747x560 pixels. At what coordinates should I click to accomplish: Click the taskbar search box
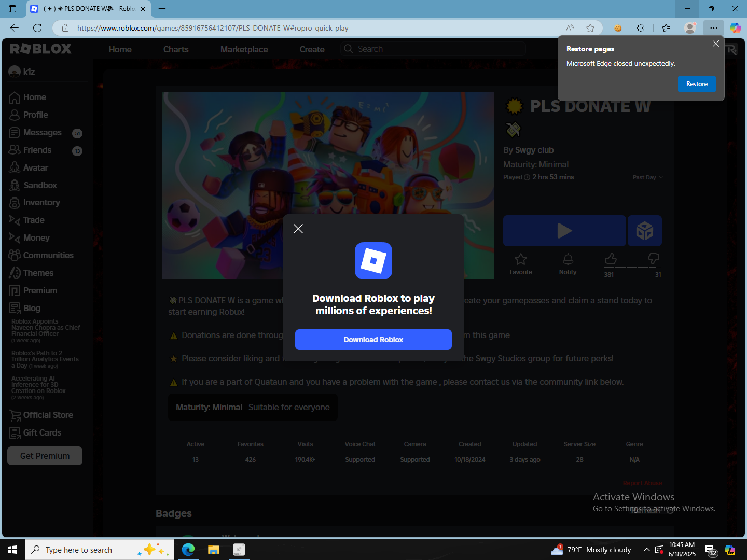(x=99, y=550)
